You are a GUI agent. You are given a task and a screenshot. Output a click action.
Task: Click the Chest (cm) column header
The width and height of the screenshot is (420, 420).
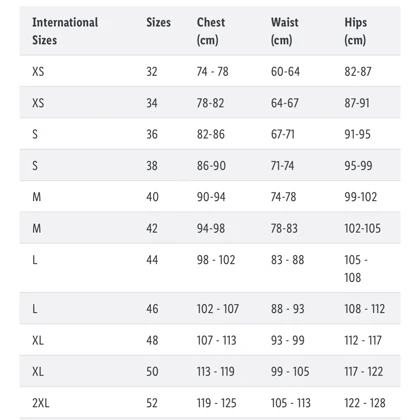coord(211,31)
